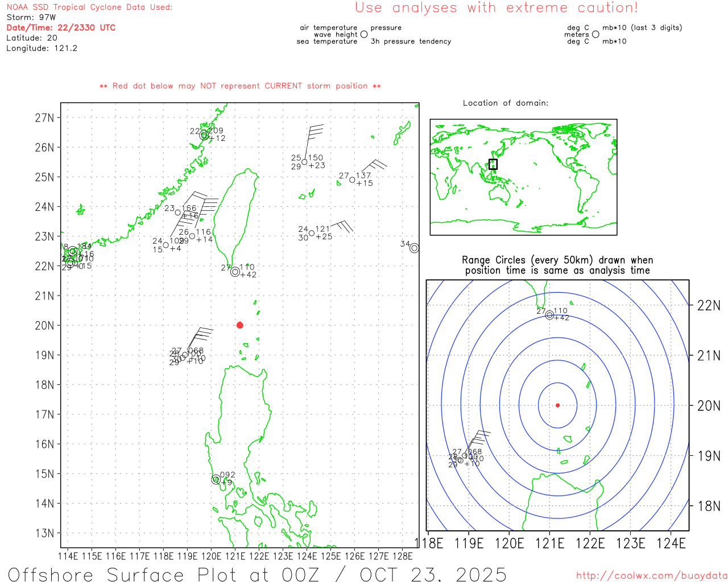Open the coolwx.com/buoydata link
Screen dimensions: 728x582
pyautogui.click(x=652, y=576)
